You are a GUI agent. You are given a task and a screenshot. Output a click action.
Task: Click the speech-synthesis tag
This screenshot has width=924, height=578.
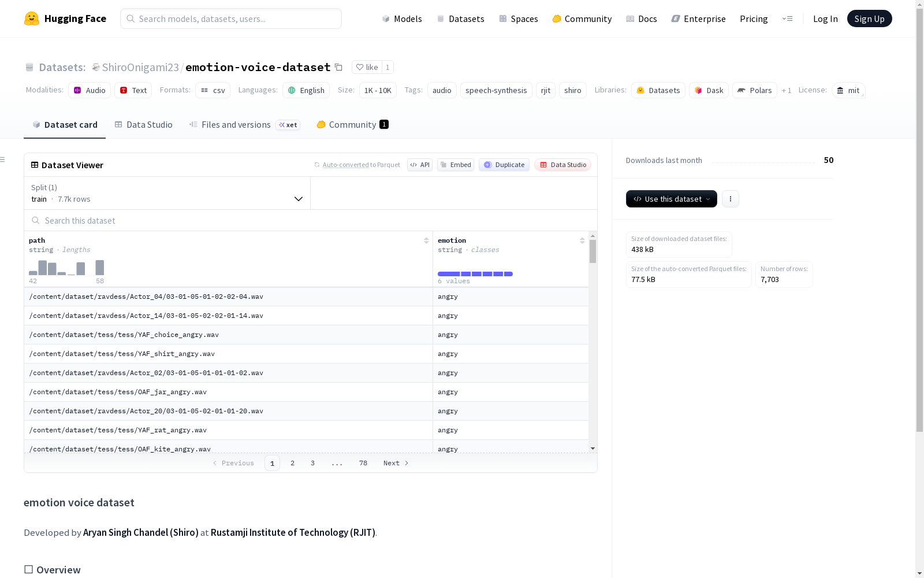(x=496, y=90)
